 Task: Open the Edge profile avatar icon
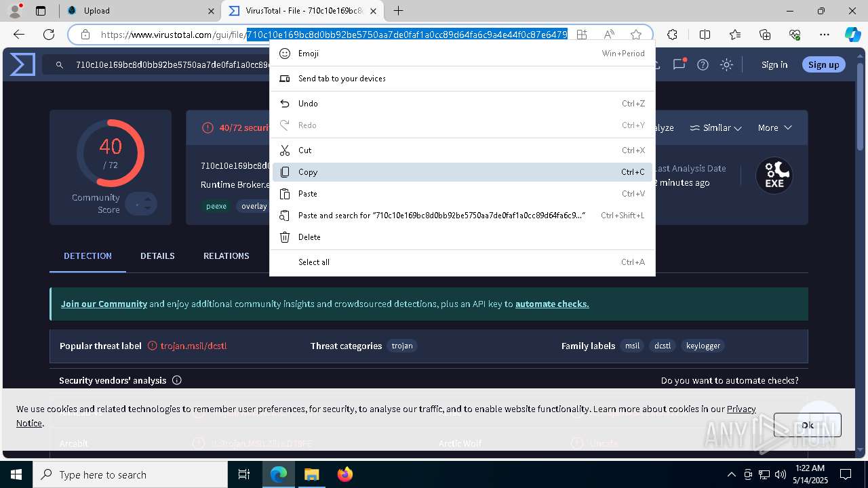point(15,11)
